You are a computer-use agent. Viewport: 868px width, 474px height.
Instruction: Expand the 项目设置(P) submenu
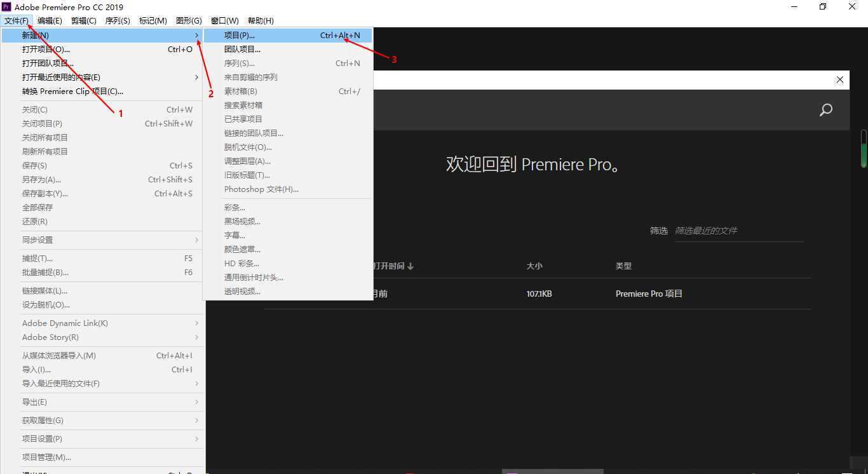[x=102, y=438]
